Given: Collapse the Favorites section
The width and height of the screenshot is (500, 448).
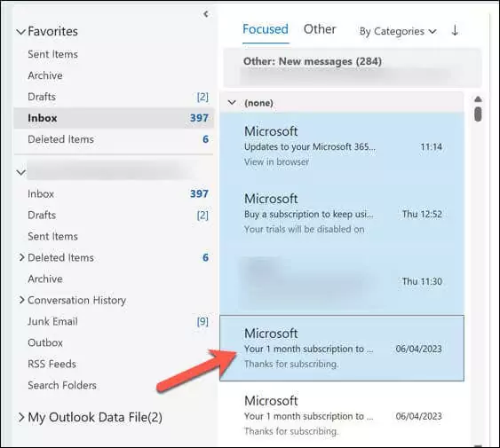Looking at the screenshot, I should pyautogui.click(x=20, y=32).
